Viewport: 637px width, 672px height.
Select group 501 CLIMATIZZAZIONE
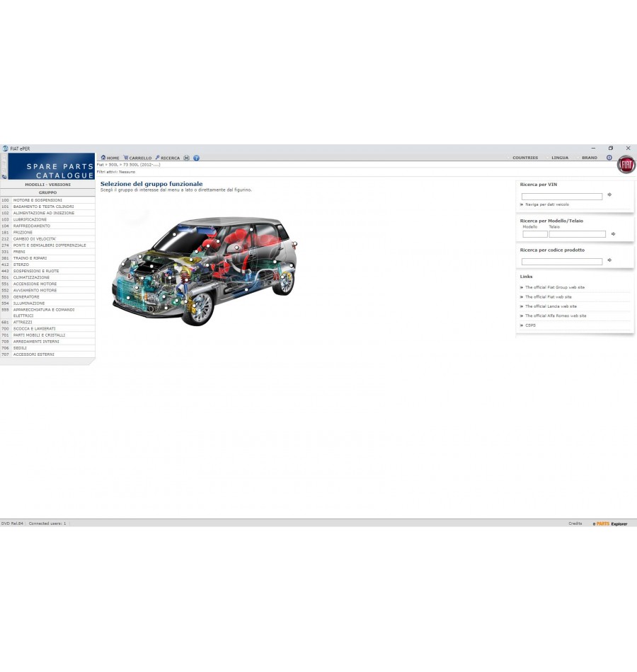[47, 277]
